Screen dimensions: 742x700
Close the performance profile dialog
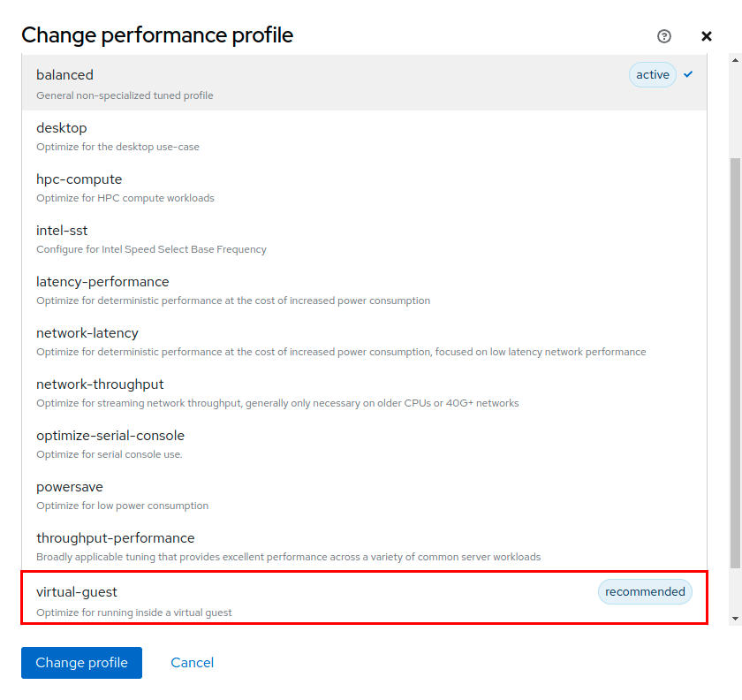pyautogui.click(x=707, y=36)
